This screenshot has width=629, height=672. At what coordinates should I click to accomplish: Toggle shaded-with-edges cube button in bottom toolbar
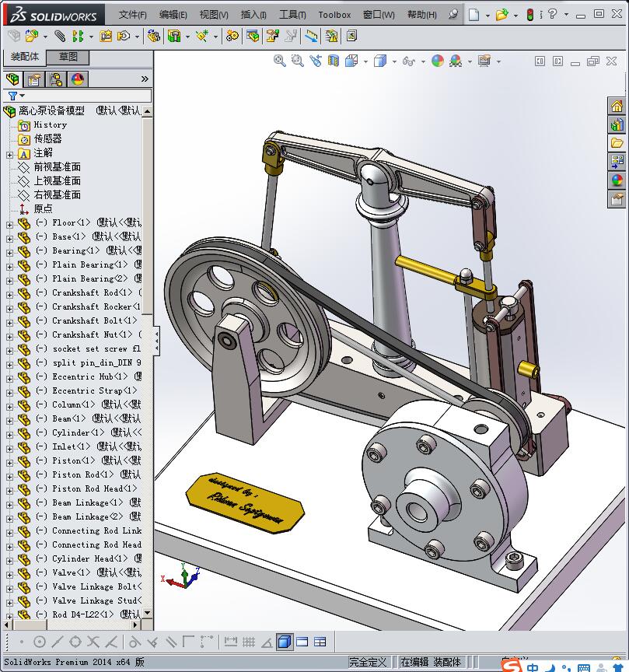tap(284, 642)
